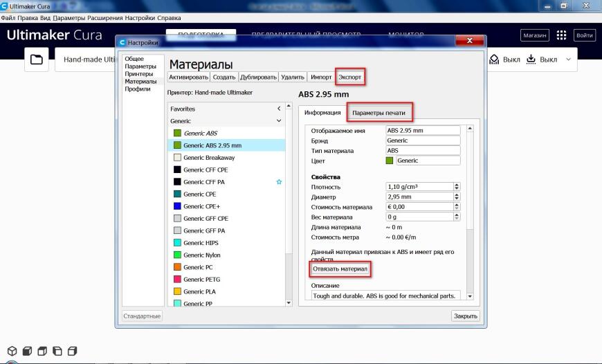The width and height of the screenshot is (602, 364).
Task: Select the front view cube icon
Action: tap(27, 351)
